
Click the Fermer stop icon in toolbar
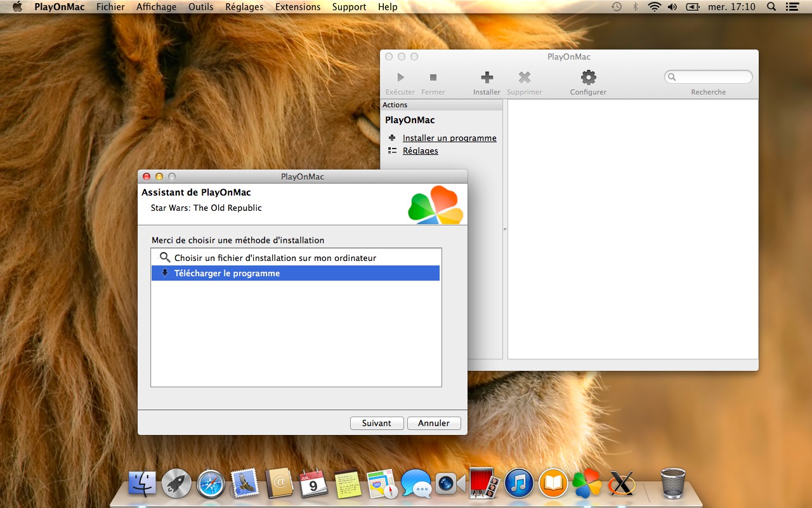[433, 77]
